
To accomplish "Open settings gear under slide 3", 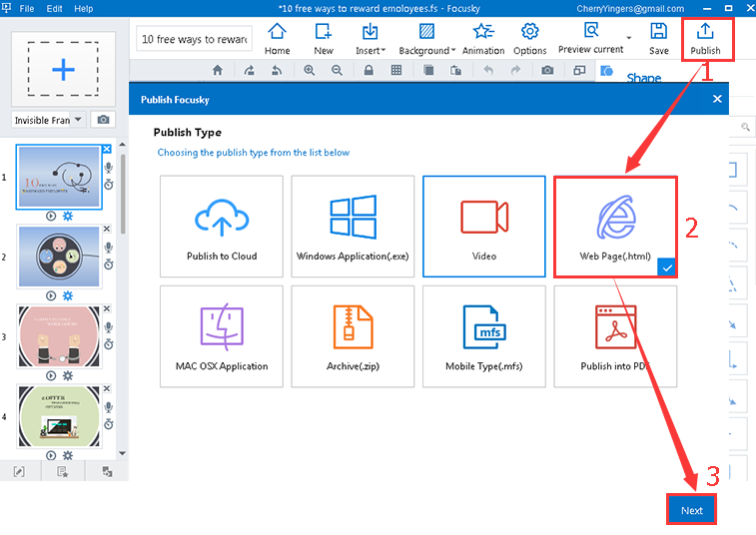I will [x=68, y=375].
